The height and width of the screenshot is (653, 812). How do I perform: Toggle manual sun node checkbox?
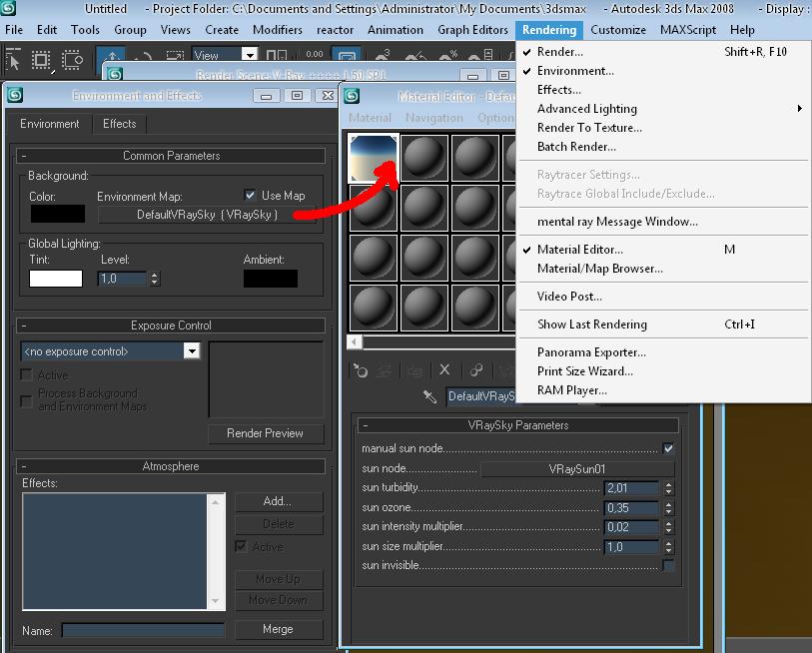coord(668,448)
